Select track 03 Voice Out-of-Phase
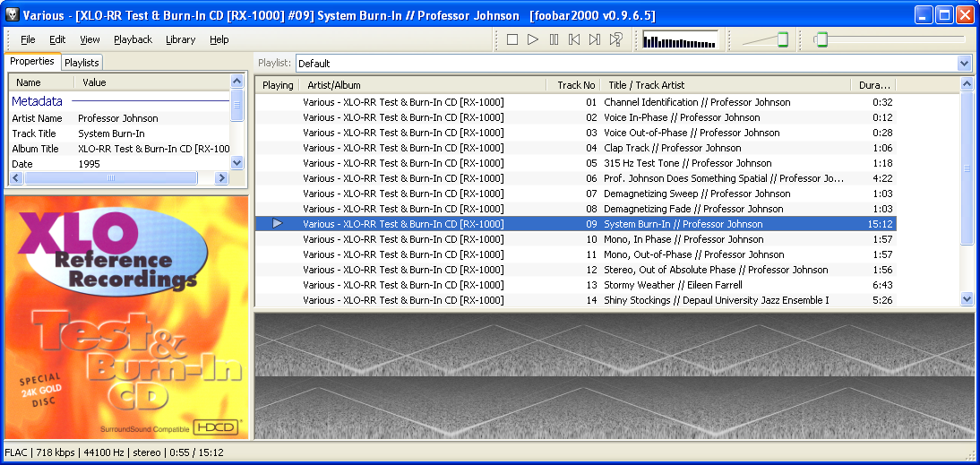 point(576,133)
